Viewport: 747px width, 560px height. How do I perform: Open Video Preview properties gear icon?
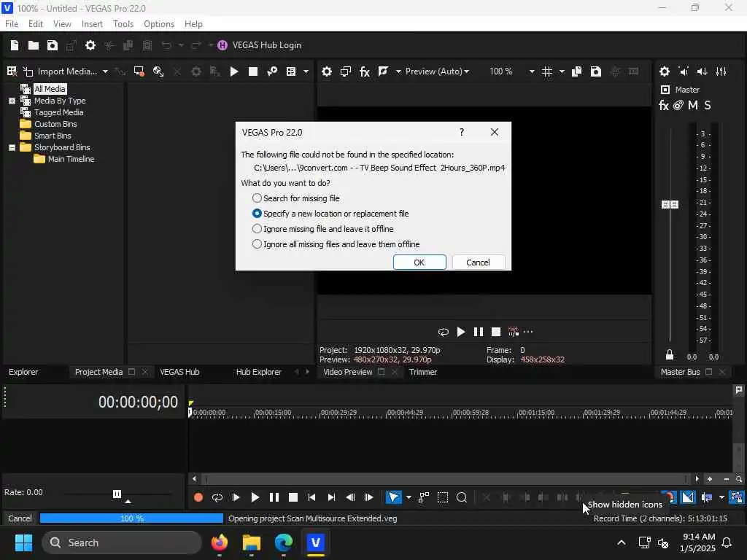tap(326, 71)
